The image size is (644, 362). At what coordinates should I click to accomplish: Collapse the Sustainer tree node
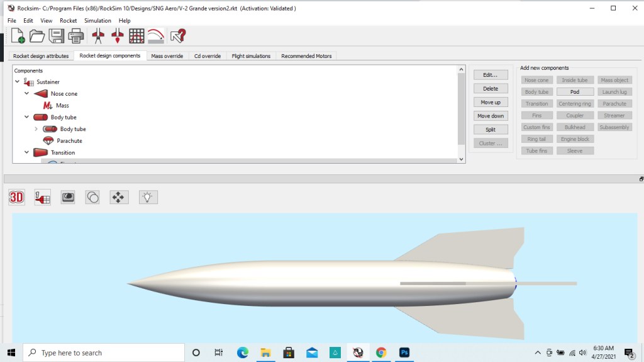pyautogui.click(x=18, y=82)
